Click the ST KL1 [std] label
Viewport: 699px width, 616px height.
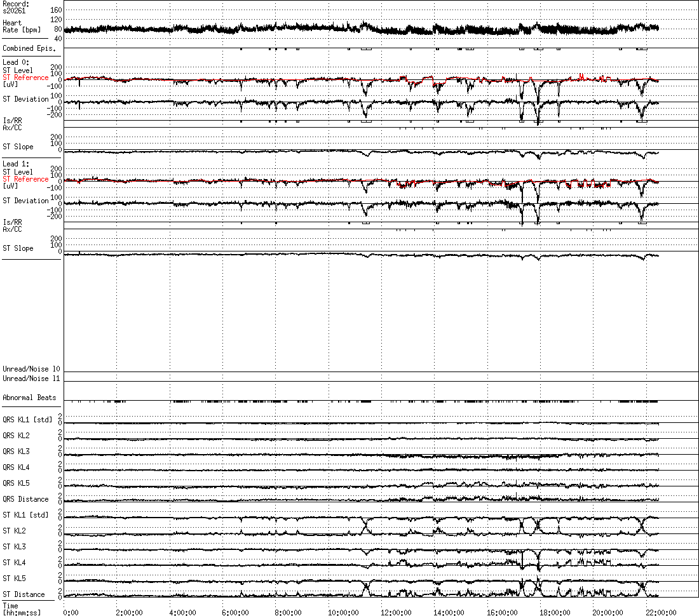point(25,515)
